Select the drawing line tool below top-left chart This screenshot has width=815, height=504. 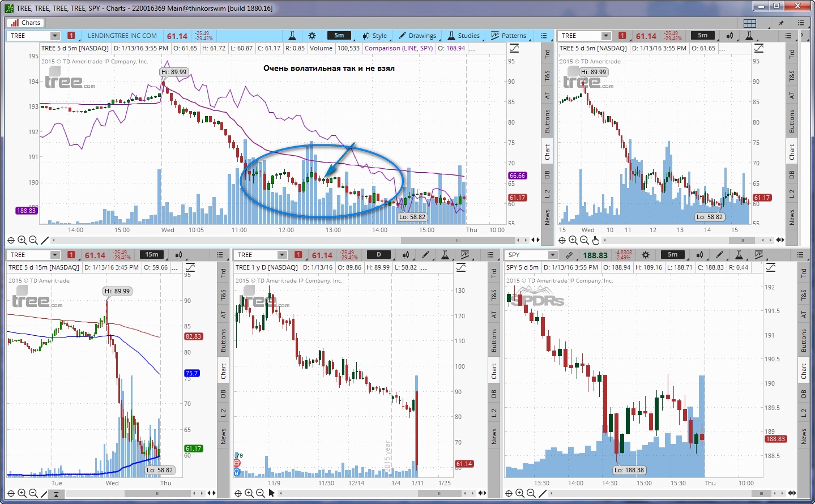45,240
